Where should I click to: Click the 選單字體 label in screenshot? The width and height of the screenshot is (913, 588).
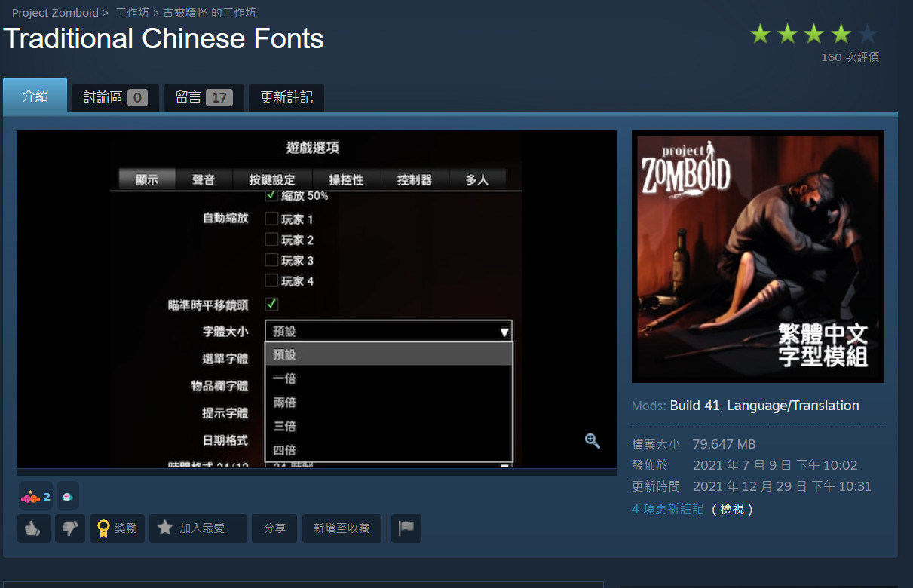(x=225, y=359)
